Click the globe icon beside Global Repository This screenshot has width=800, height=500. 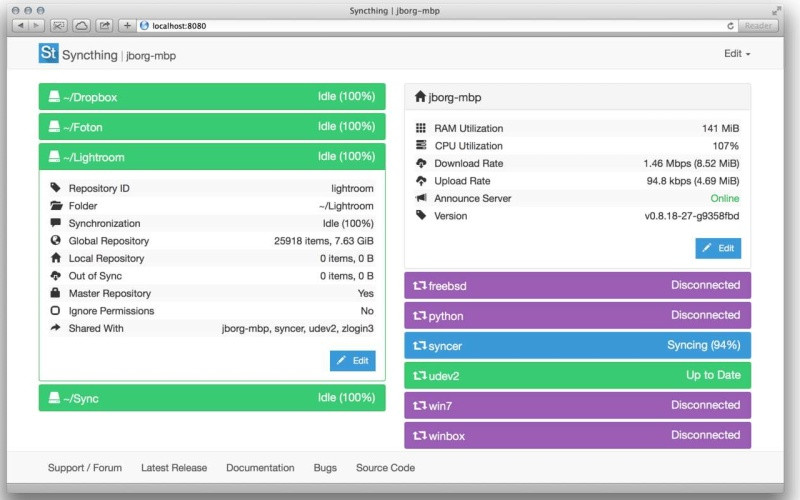tap(56, 240)
